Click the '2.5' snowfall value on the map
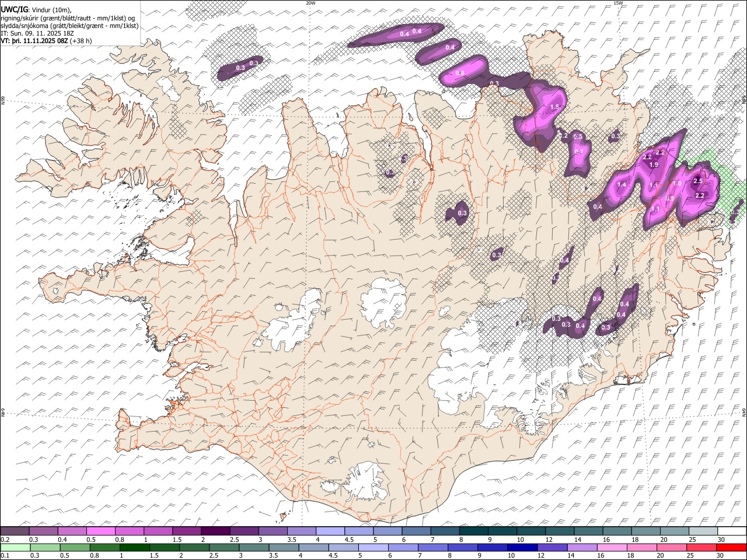Image resolution: width=747 pixels, height=560 pixels. click(698, 181)
